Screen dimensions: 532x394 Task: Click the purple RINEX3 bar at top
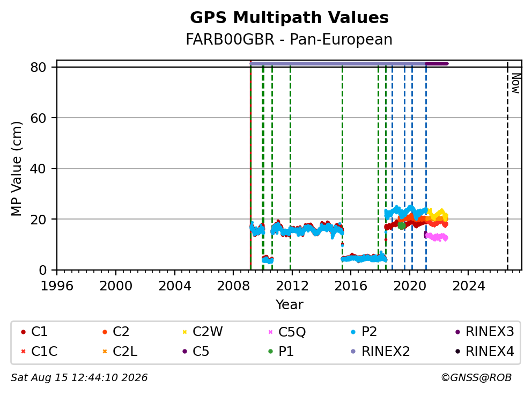click(x=437, y=63)
